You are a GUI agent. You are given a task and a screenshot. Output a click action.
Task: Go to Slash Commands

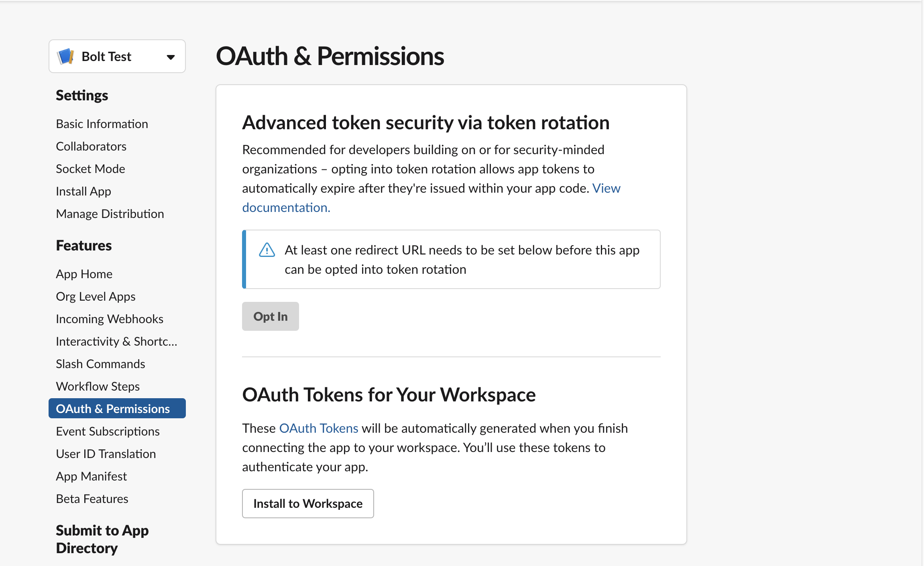pyautogui.click(x=100, y=364)
